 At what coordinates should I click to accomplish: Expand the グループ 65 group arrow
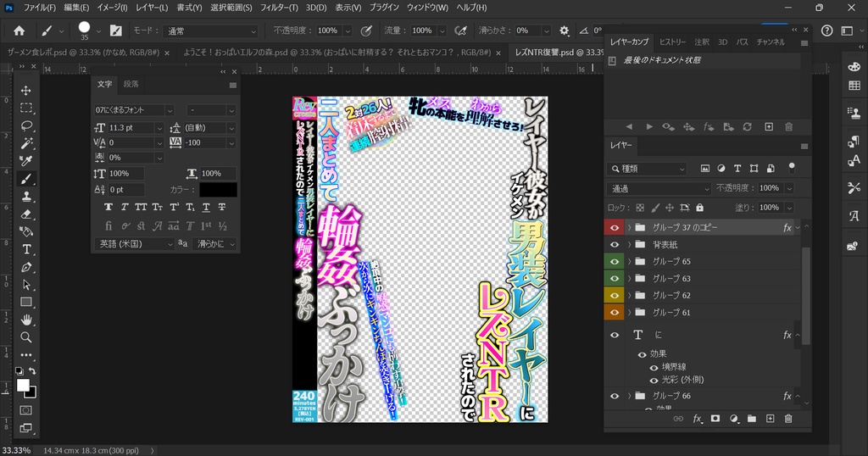coord(629,261)
